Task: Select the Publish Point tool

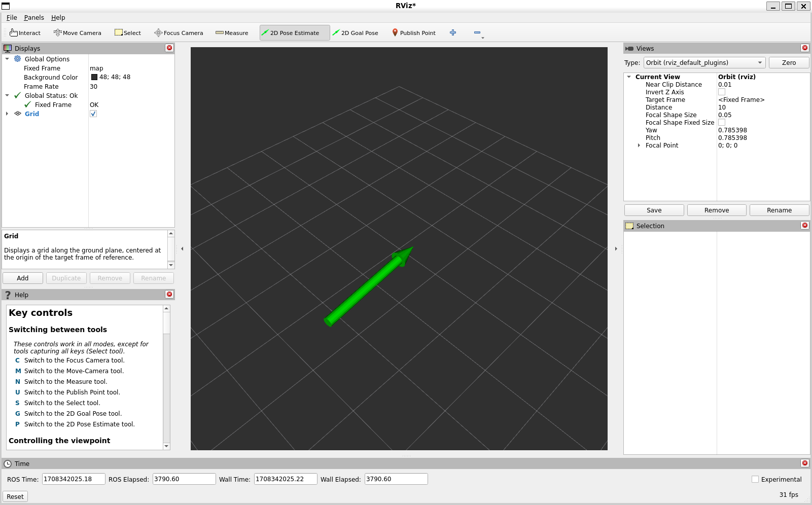Action: pos(414,33)
